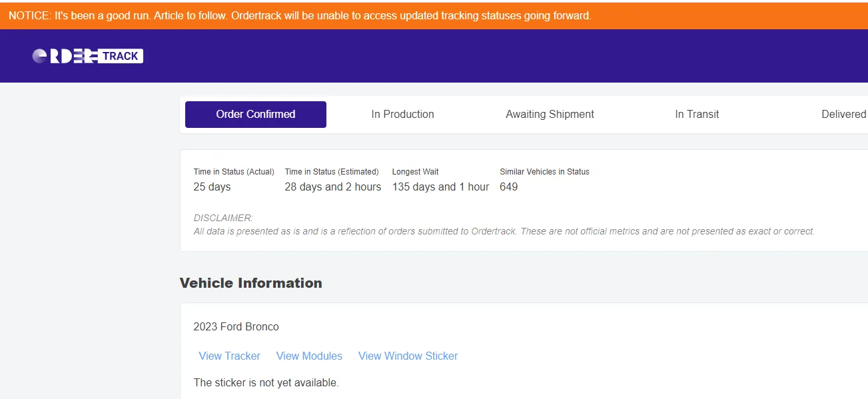Open the View Window Sticker link
This screenshot has height=399, width=868.
click(x=408, y=356)
